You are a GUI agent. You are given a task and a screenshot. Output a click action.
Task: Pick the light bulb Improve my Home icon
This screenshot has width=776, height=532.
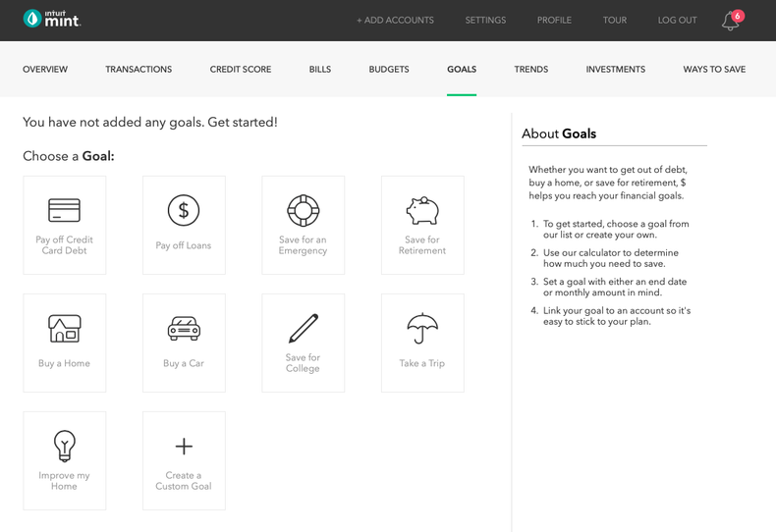[x=65, y=446]
